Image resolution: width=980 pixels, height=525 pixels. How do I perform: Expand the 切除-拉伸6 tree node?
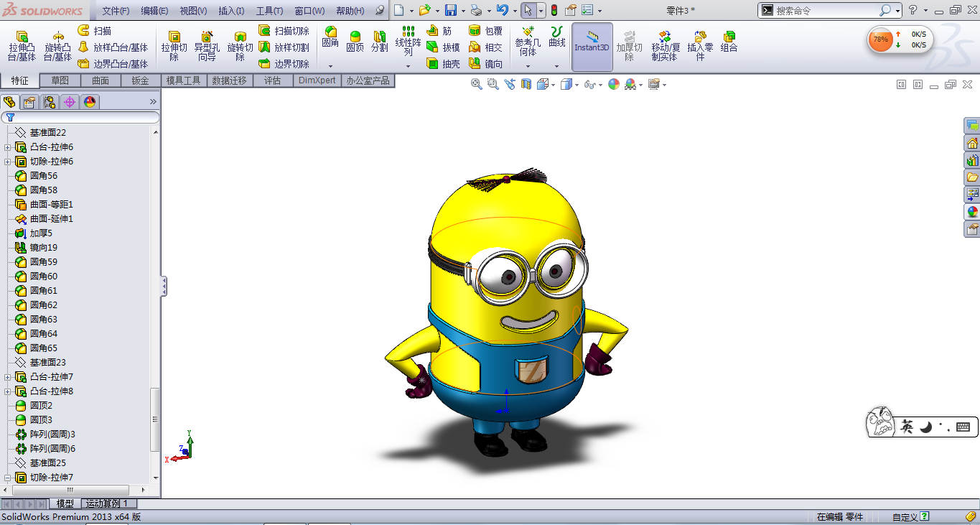pos(8,162)
